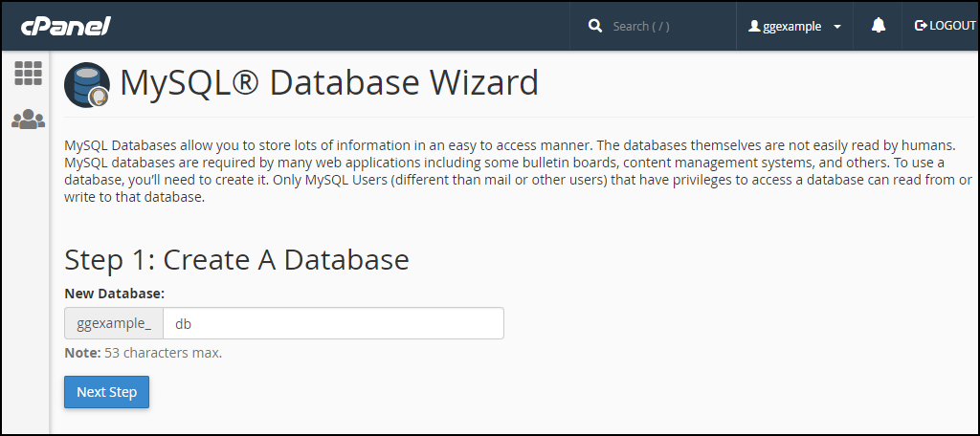Screen dimensions: 980x436
Task: Open the ggexample account menu
Action: point(795,26)
